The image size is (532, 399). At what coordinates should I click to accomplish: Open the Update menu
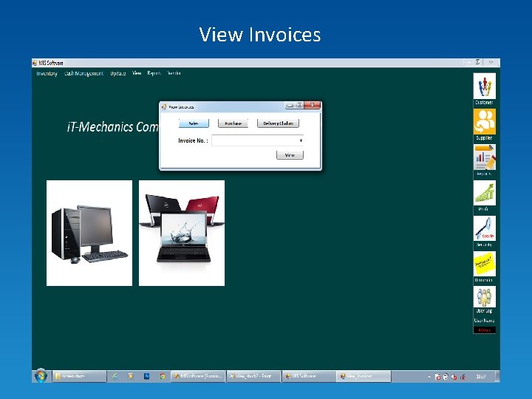pyautogui.click(x=118, y=73)
